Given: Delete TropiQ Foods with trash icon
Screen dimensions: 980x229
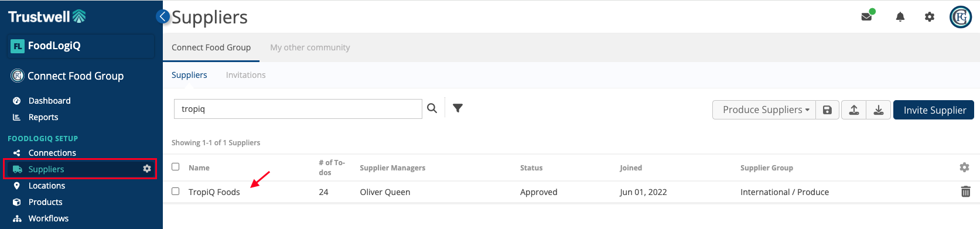Looking at the screenshot, I should pyautogui.click(x=966, y=192).
